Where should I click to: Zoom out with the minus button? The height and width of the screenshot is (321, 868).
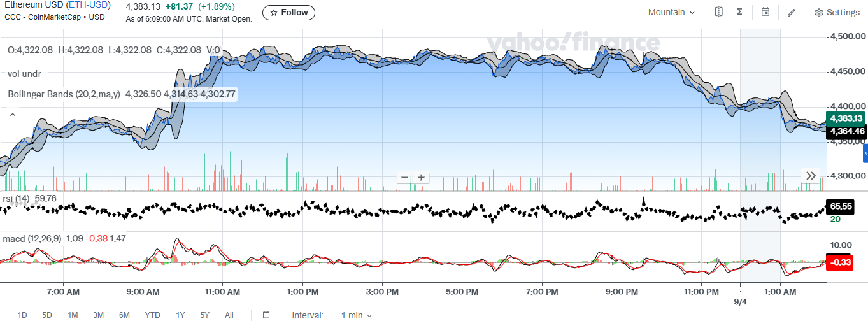[404, 178]
